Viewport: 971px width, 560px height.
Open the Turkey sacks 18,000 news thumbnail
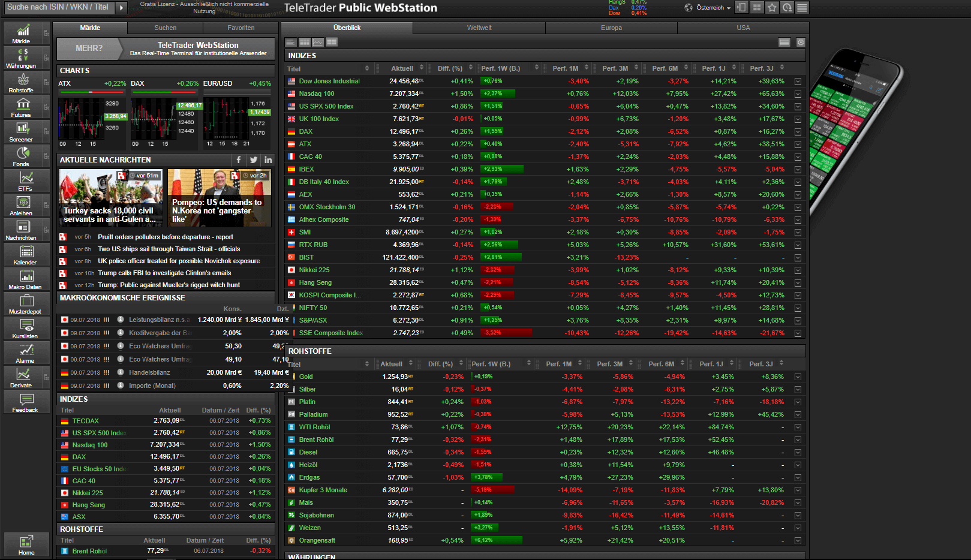point(110,197)
